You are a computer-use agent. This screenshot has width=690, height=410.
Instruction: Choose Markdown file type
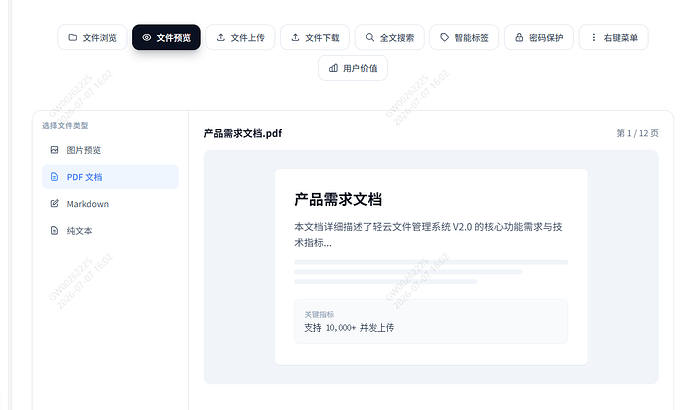110,204
